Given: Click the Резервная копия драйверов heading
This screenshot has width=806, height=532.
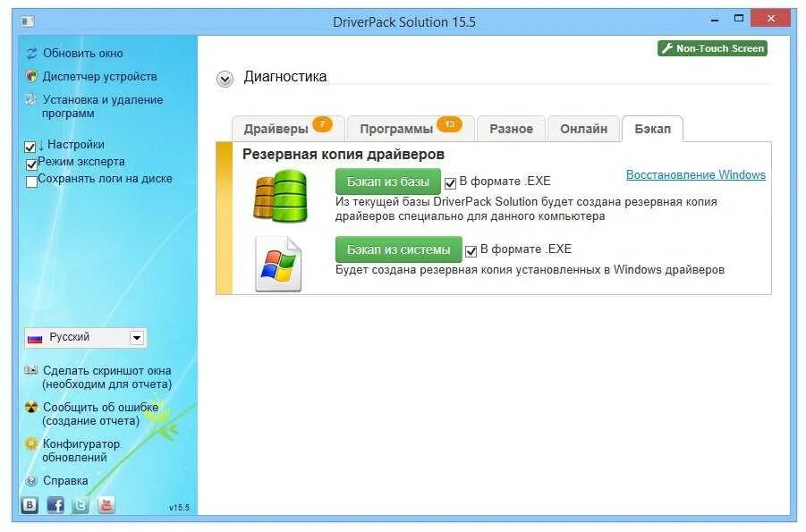Looking at the screenshot, I should tap(344, 154).
